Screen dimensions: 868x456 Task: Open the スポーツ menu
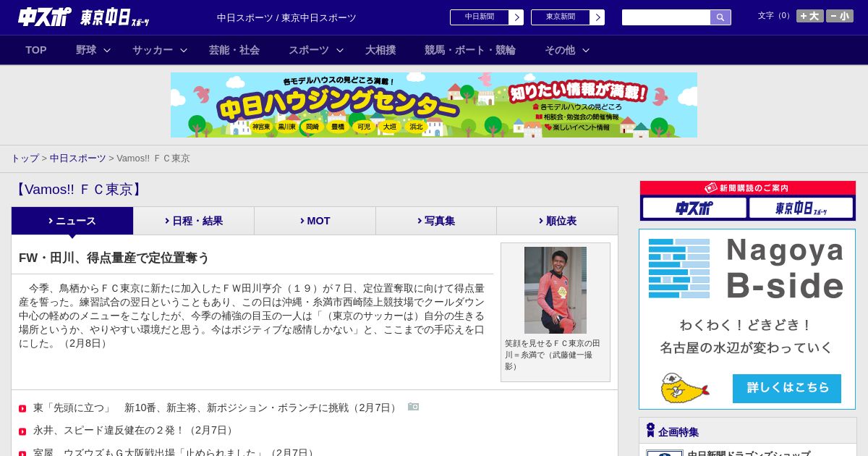coord(309,50)
